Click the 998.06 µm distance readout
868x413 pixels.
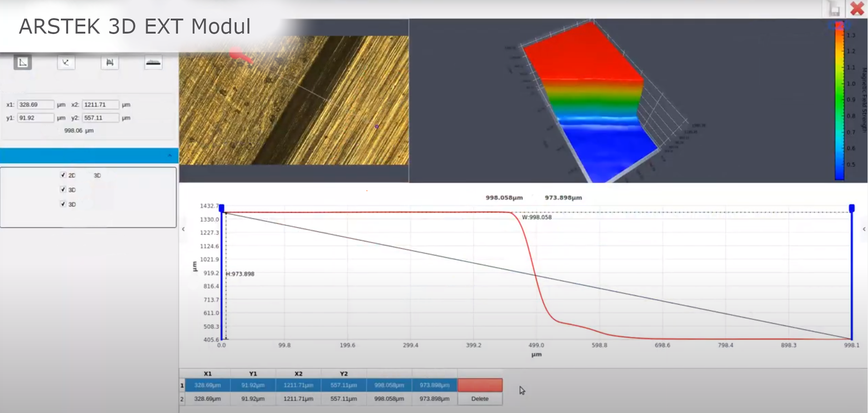click(79, 131)
